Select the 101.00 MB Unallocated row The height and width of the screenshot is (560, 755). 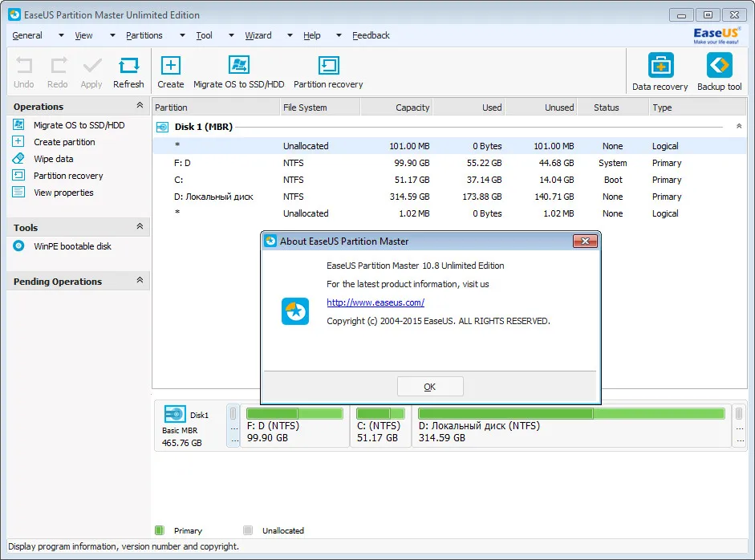click(449, 146)
